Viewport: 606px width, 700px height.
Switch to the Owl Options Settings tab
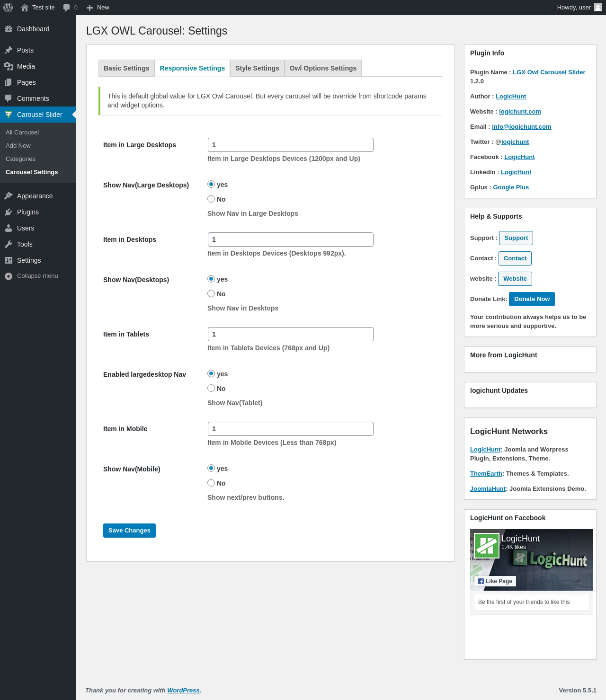[323, 68]
